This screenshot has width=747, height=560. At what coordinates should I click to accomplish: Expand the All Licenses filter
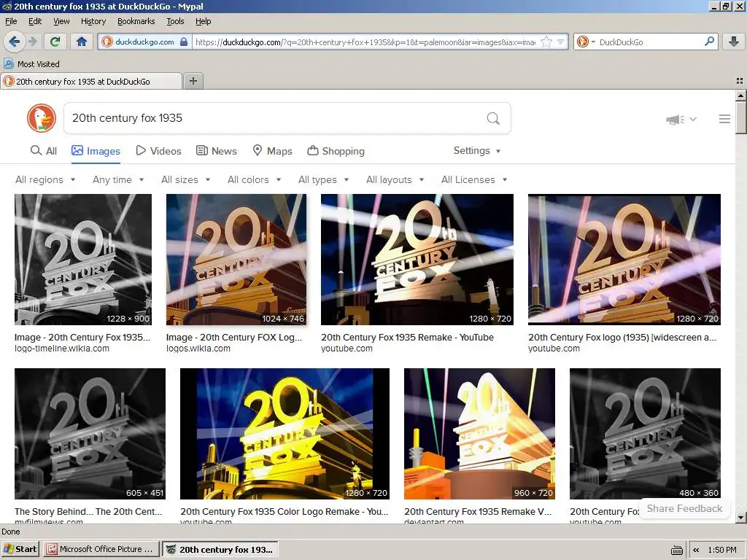pyautogui.click(x=474, y=179)
